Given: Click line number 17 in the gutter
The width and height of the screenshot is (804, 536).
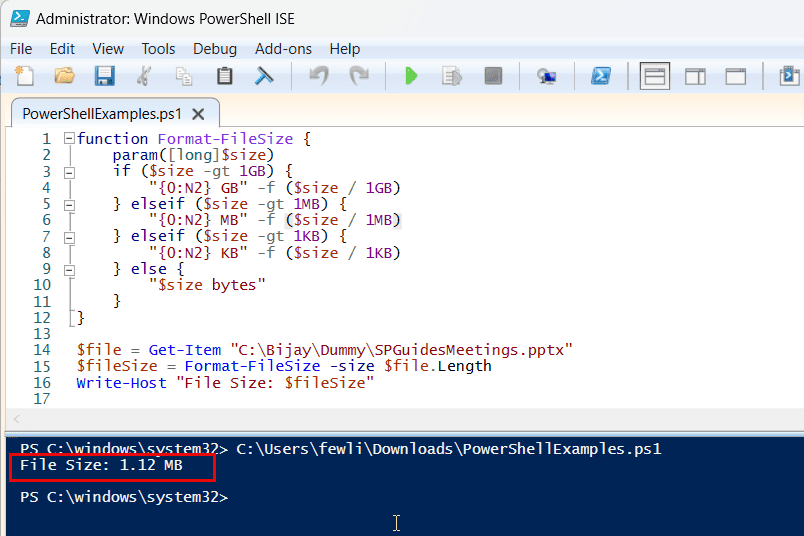Looking at the screenshot, I should (x=42, y=399).
